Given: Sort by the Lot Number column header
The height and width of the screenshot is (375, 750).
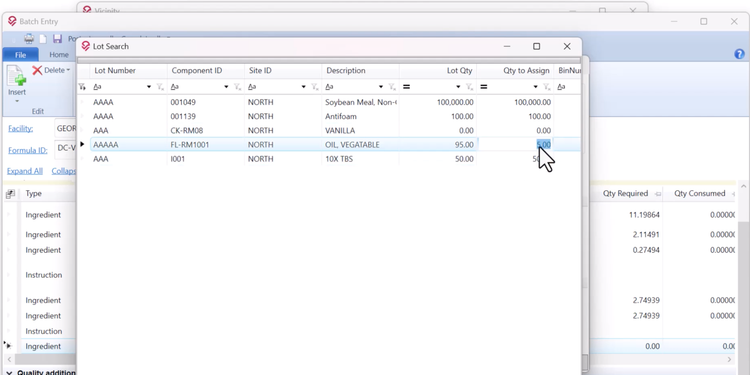Looking at the screenshot, I should 129,71.
